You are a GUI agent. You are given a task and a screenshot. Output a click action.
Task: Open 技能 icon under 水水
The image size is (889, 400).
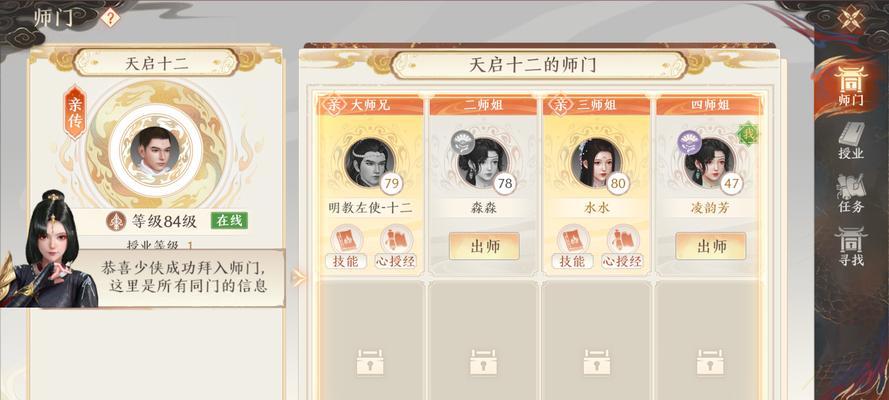572,247
